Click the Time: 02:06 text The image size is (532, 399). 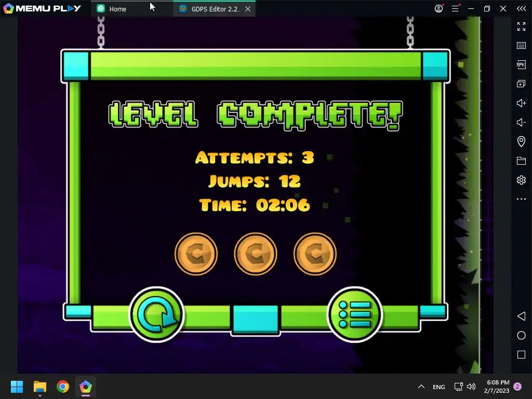click(x=255, y=205)
